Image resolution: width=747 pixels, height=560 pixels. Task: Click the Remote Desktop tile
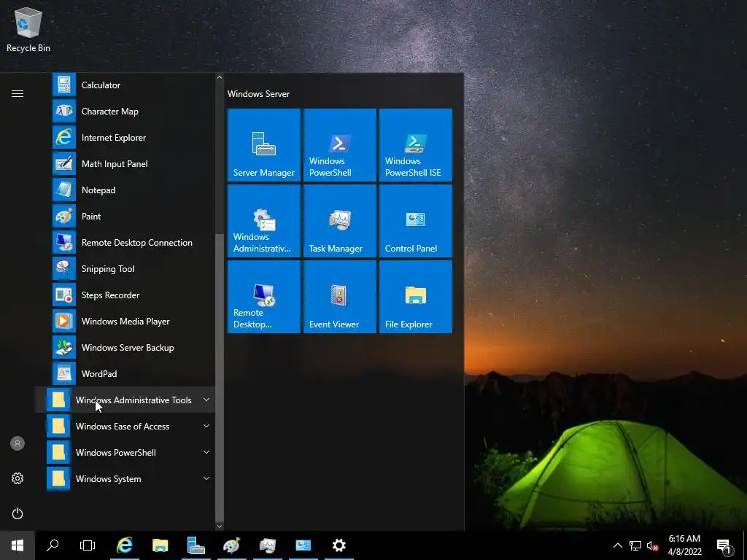(x=264, y=296)
